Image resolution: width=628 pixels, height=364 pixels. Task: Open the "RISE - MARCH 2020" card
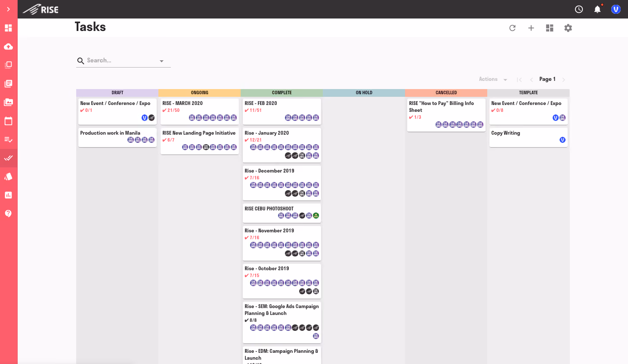click(x=199, y=111)
